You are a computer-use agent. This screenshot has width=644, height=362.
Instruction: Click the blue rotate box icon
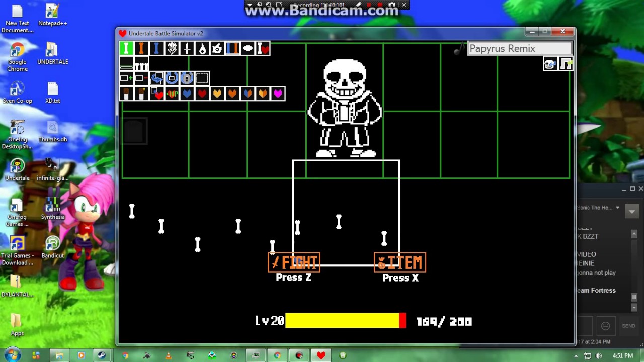172,78
